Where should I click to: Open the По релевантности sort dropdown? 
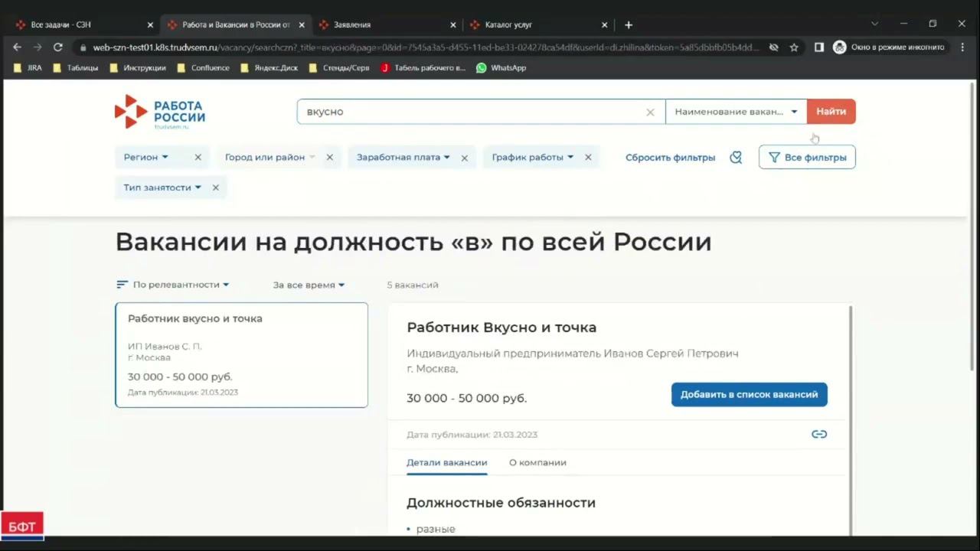pyautogui.click(x=181, y=285)
